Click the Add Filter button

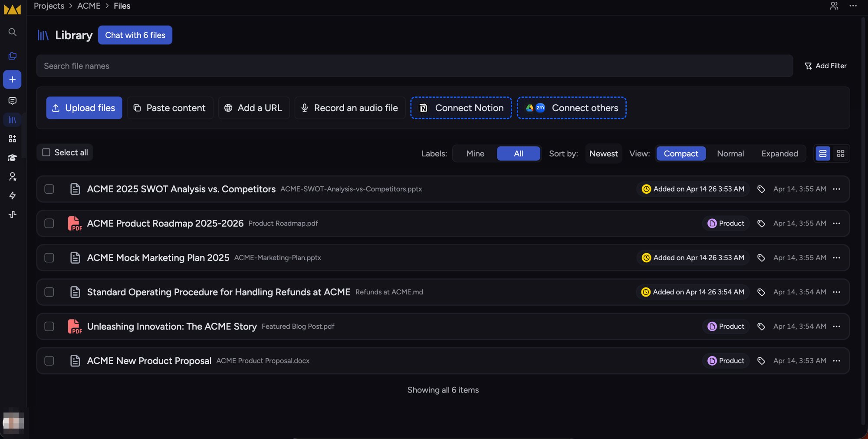click(825, 66)
